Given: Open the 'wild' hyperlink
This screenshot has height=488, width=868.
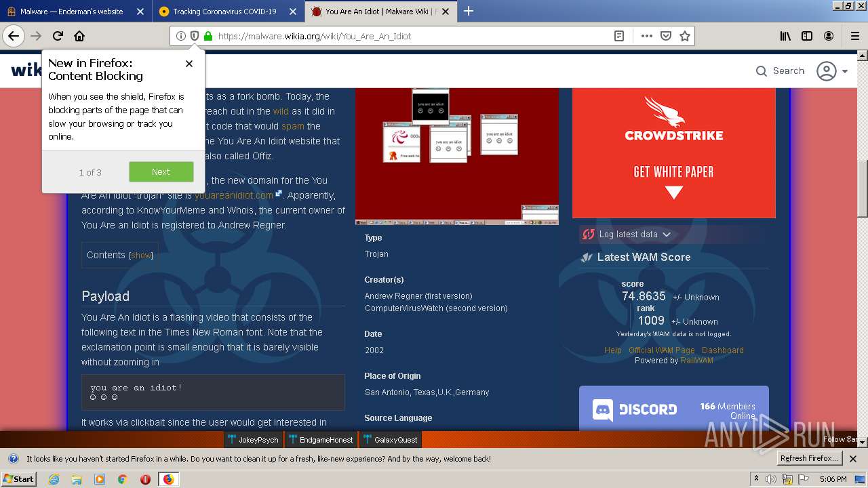Looking at the screenshot, I should pos(281,111).
